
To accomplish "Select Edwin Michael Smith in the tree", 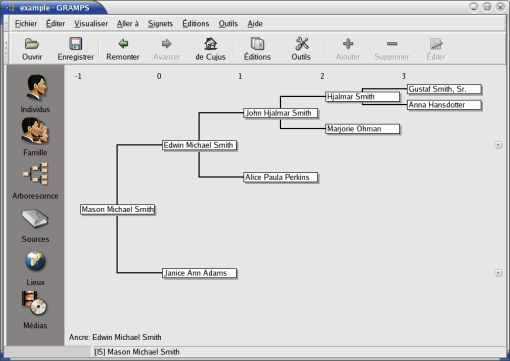I will coord(199,145).
